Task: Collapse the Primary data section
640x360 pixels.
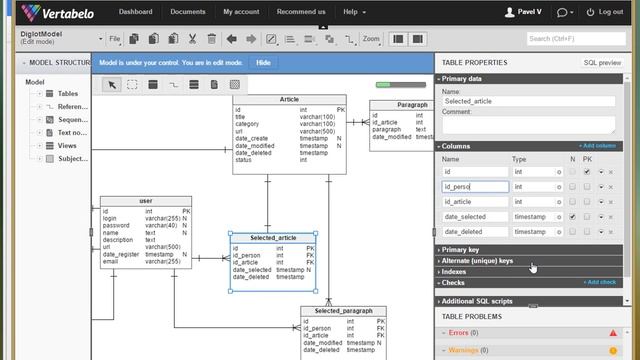Action: (529, 79)
